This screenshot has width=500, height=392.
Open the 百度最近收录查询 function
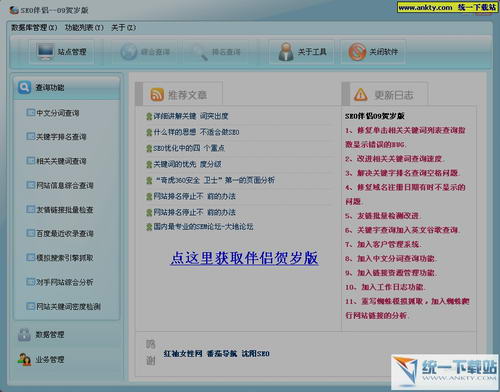[65, 234]
